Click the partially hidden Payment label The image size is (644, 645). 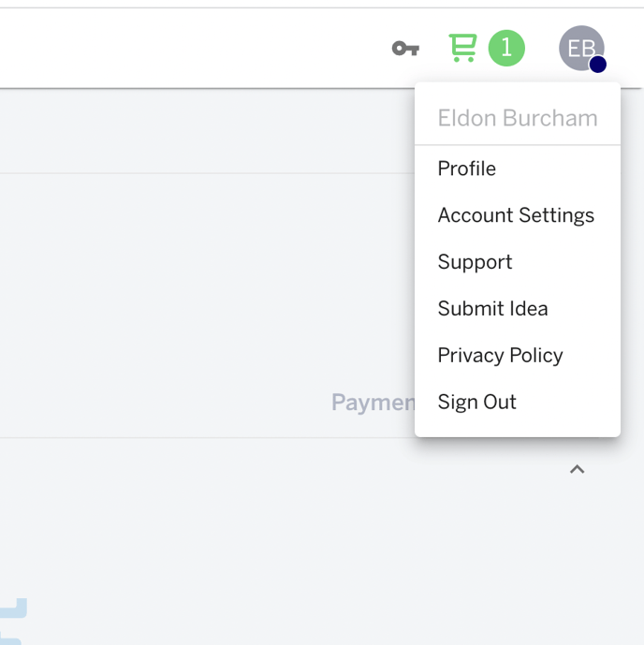(373, 403)
